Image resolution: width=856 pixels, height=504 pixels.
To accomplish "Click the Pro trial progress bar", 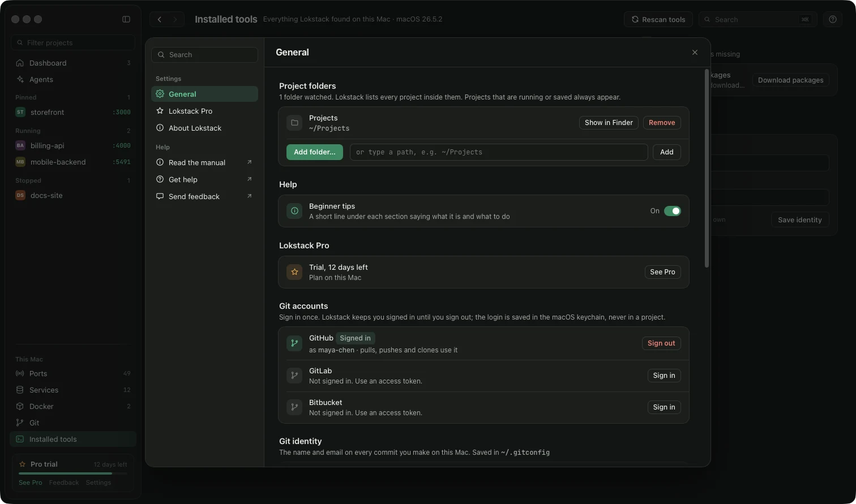I will click(x=72, y=473).
